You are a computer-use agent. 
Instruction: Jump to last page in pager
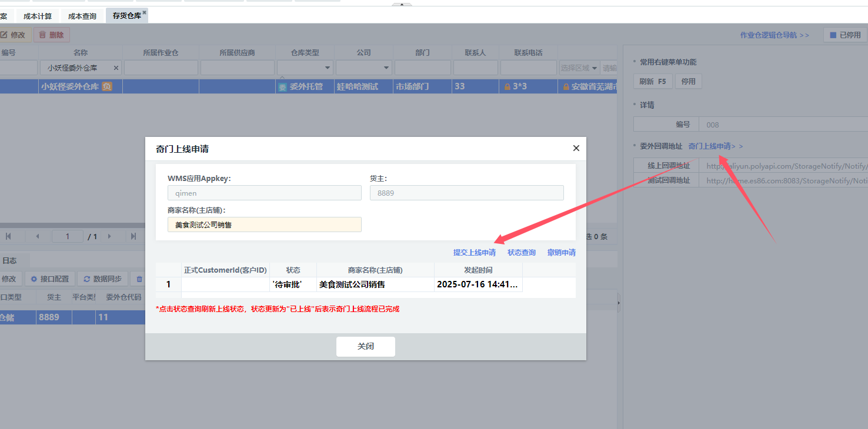133,236
